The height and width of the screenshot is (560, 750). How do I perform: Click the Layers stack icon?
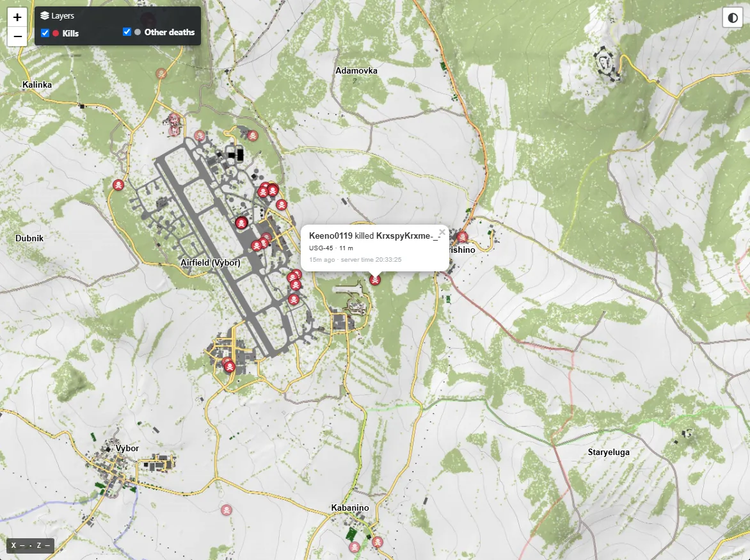[45, 15]
